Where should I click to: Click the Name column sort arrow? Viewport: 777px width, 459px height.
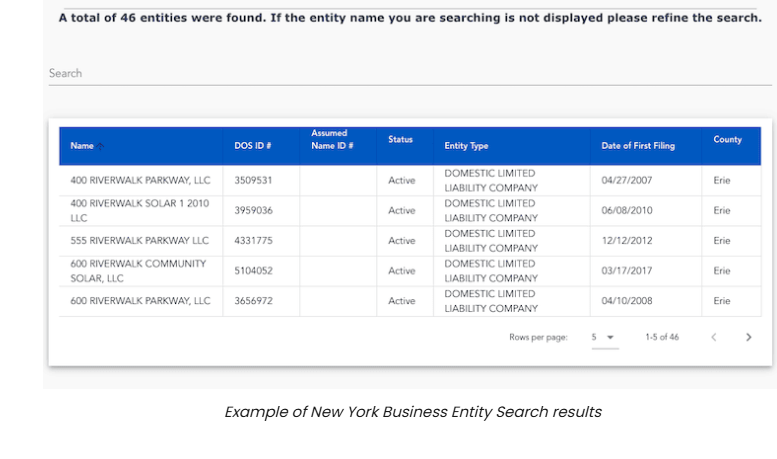[101, 146]
